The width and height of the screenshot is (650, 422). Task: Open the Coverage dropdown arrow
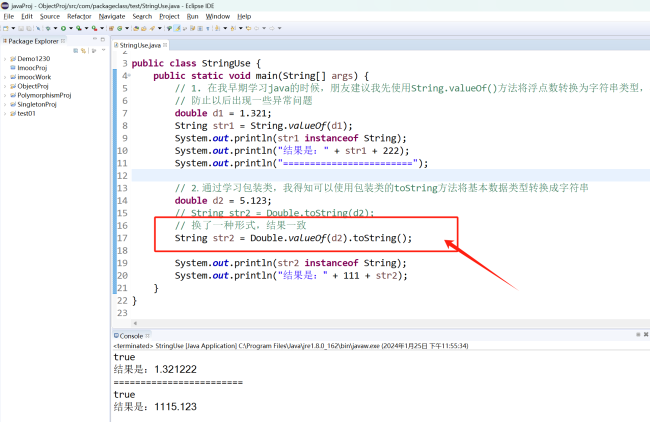(86, 28)
